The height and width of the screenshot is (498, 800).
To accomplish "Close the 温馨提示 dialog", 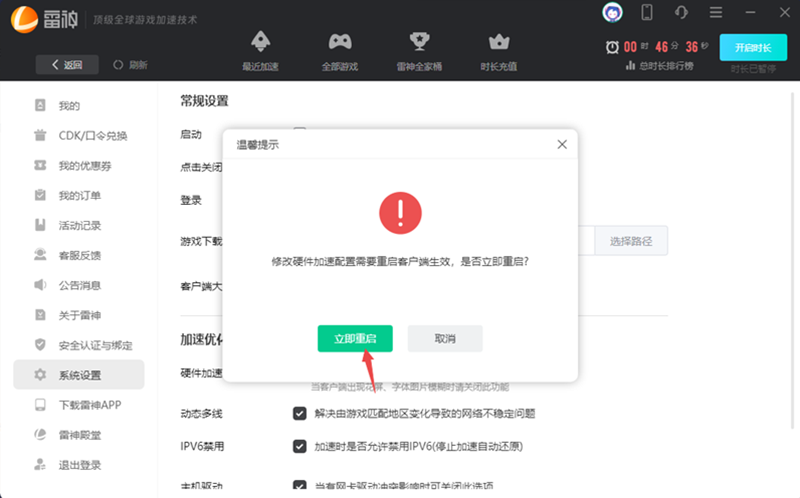I will tap(562, 144).
